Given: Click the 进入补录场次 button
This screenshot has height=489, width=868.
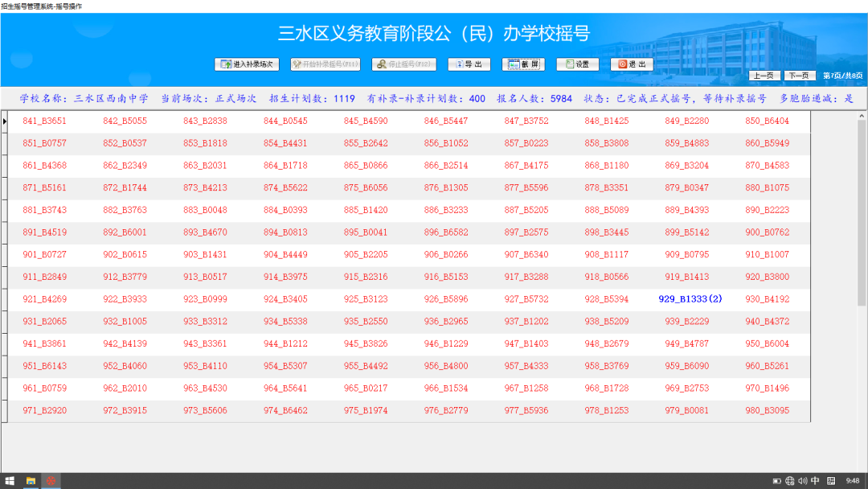Looking at the screenshot, I should (x=247, y=64).
